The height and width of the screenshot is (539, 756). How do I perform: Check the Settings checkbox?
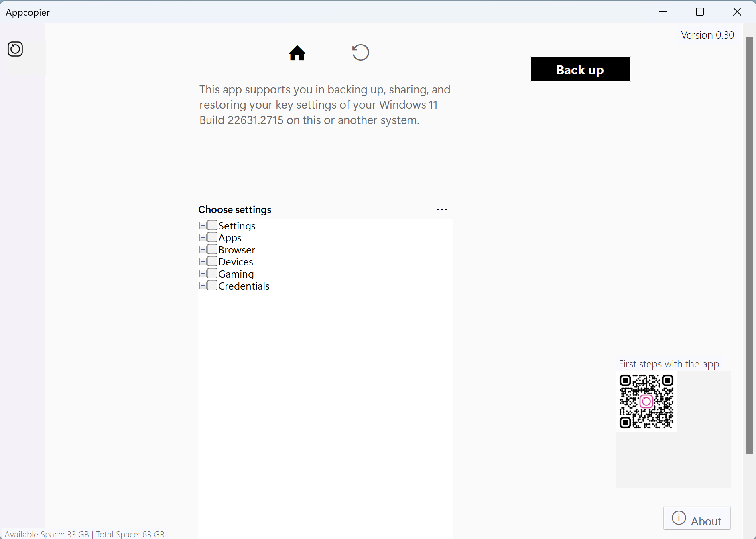pyautogui.click(x=212, y=225)
